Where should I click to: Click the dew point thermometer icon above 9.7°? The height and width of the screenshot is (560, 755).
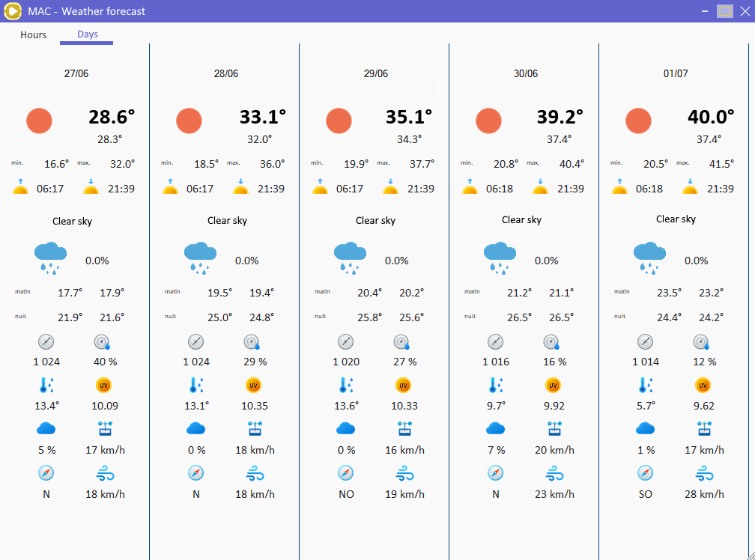point(497,386)
